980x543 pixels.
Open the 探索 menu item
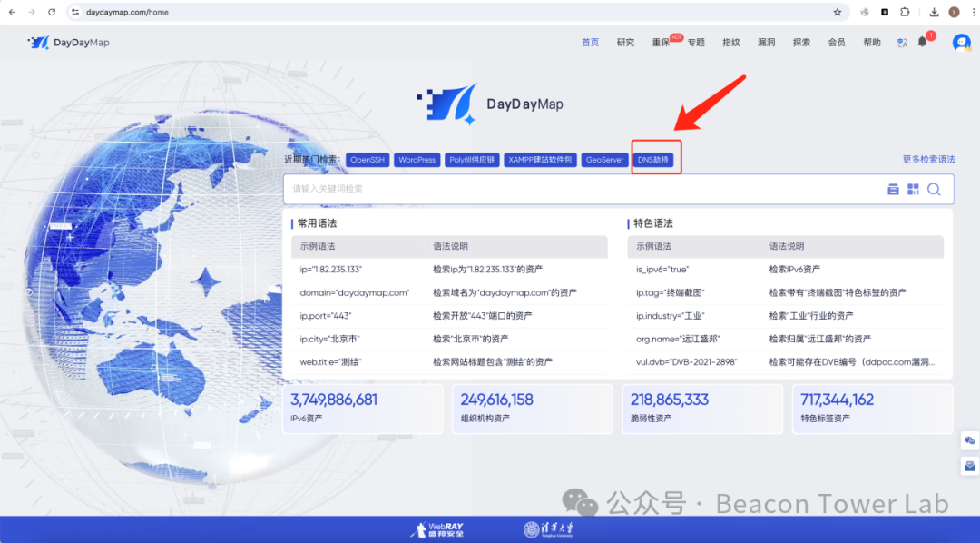pos(801,42)
